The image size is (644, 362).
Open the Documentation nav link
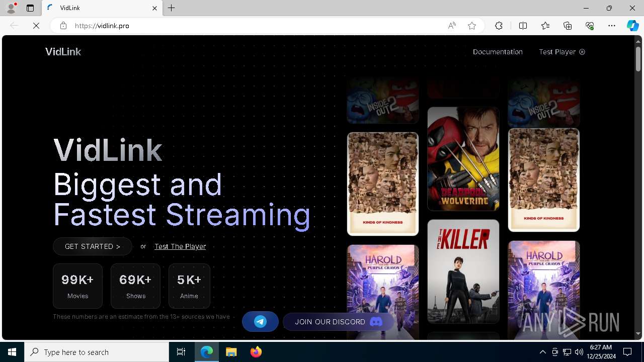pos(498,52)
